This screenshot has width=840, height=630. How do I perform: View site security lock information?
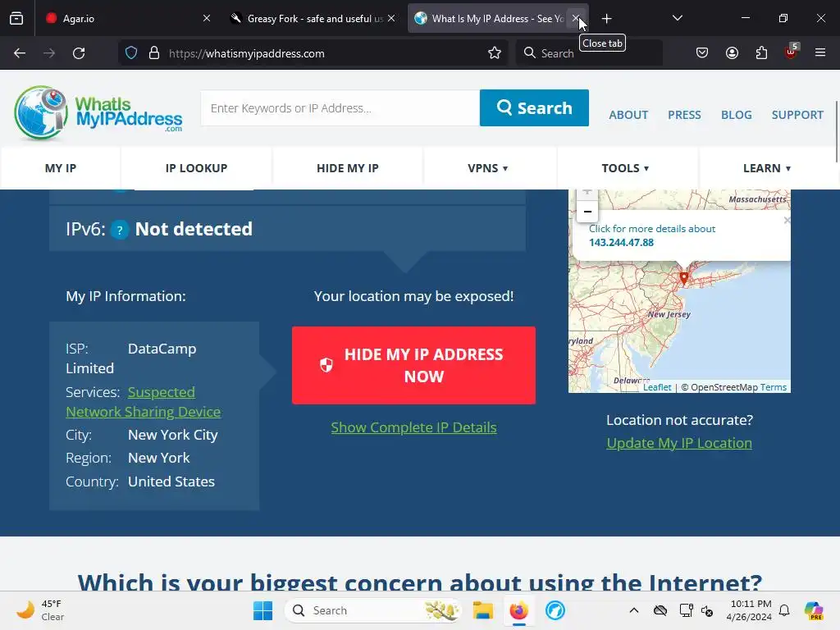click(x=154, y=53)
